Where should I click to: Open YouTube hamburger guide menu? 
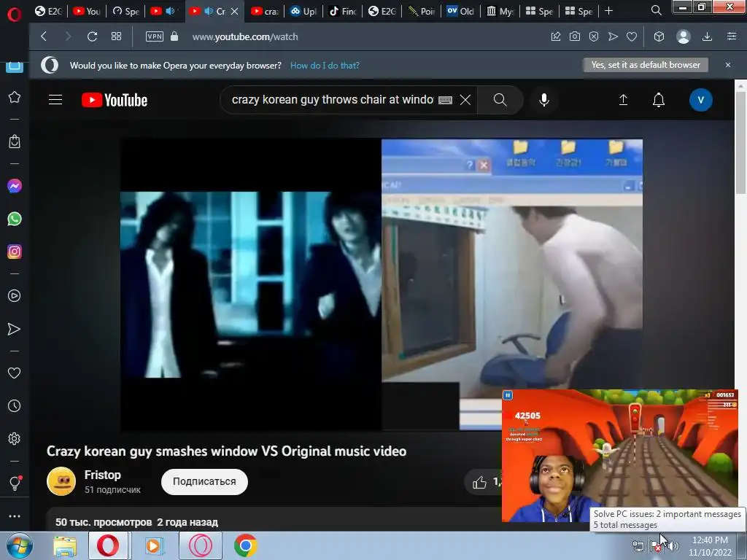tap(55, 99)
